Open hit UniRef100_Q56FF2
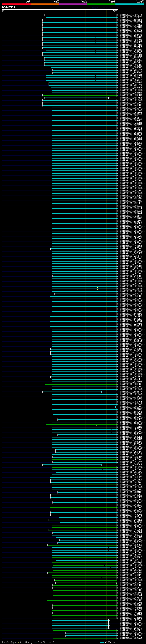Screen dimensions: 146x644 pos(131,379)
